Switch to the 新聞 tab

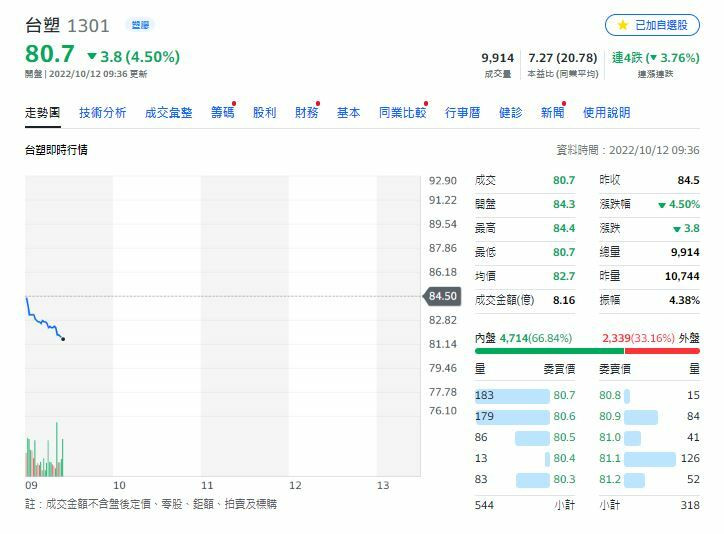pyautogui.click(x=553, y=113)
